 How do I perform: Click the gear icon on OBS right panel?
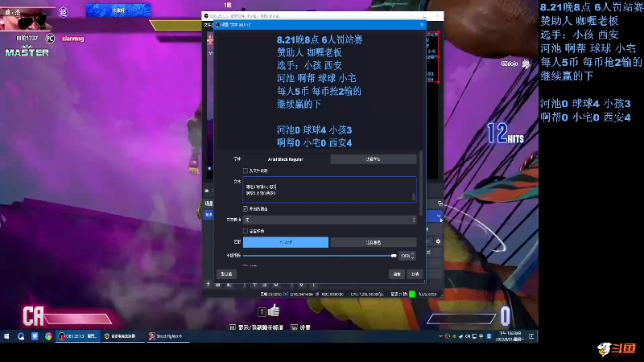point(438,241)
